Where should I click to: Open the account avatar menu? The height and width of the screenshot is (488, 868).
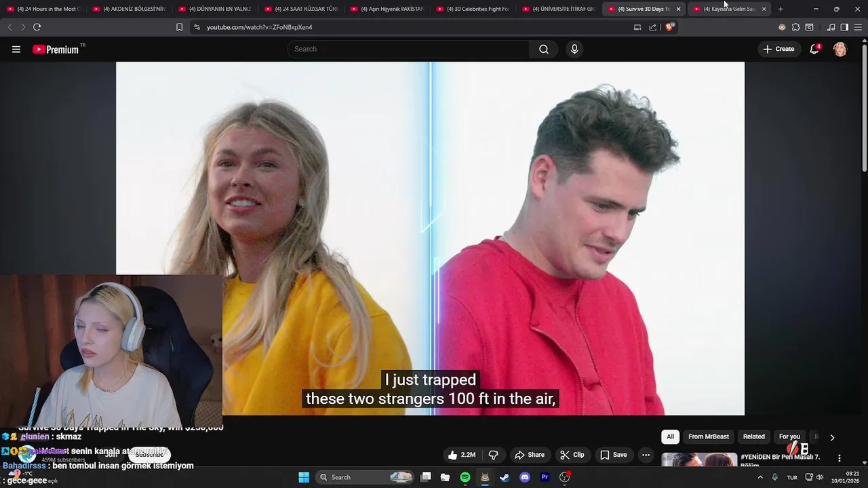pos(840,49)
